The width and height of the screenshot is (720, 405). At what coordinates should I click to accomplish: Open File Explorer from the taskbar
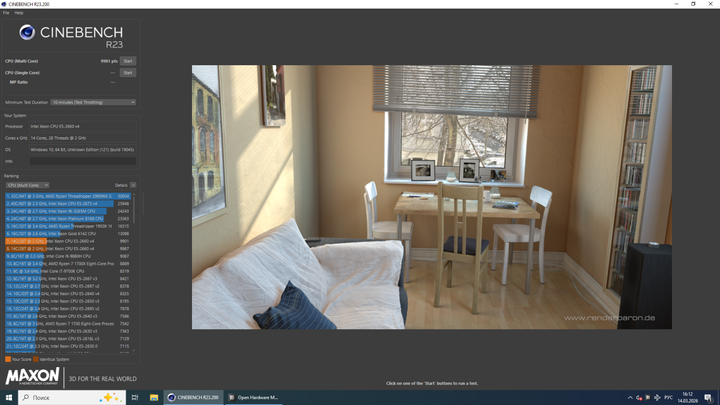click(x=154, y=398)
